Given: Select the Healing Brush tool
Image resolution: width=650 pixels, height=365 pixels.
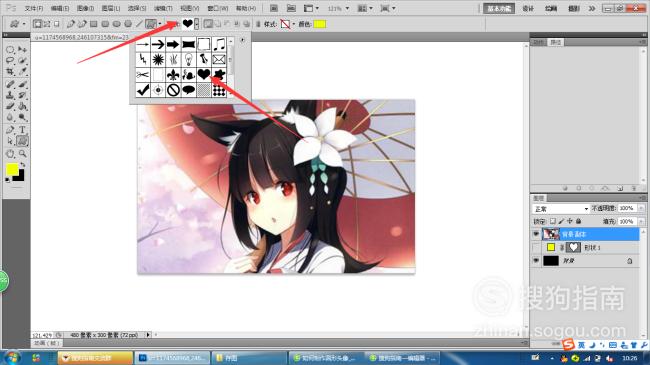Looking at the screenshot, I should point(10,85).
